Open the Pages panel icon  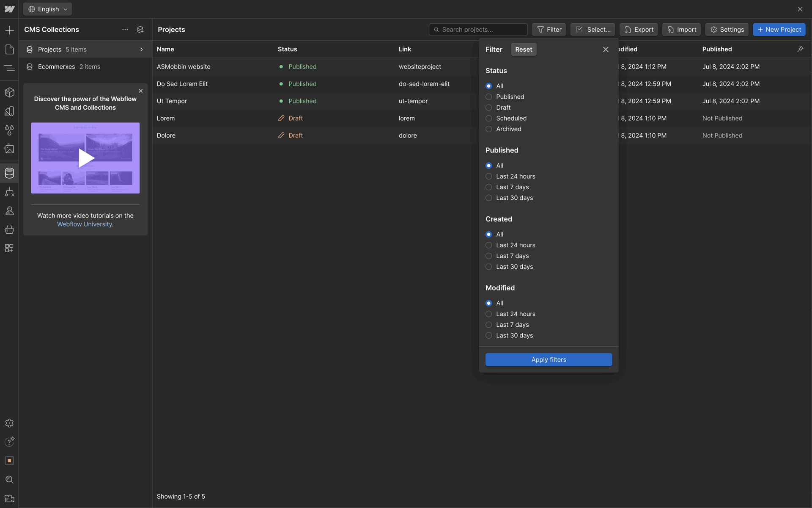[x=9, y=49]
